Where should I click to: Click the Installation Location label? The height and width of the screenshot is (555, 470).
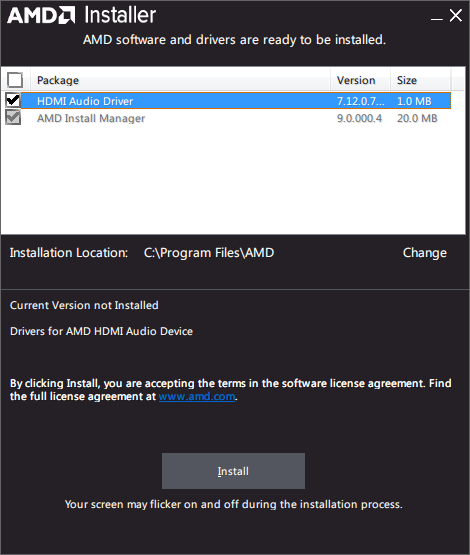[x=69, y=253]
